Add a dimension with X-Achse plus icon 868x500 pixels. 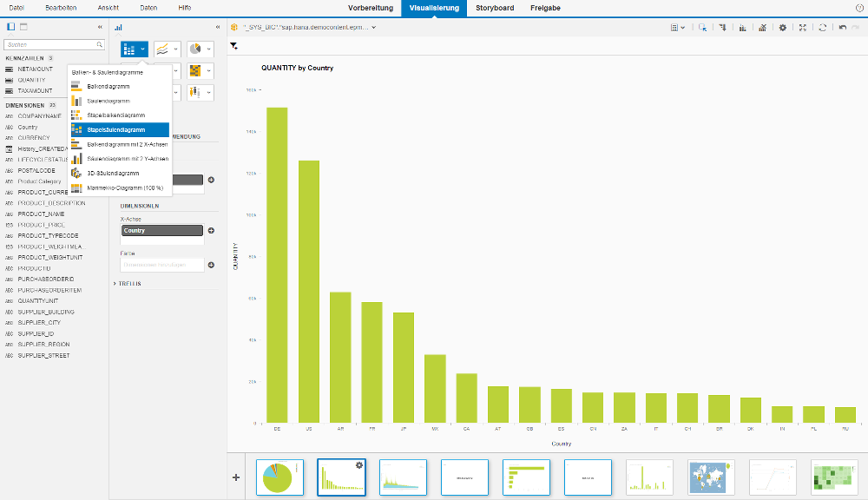coord(211,231)
